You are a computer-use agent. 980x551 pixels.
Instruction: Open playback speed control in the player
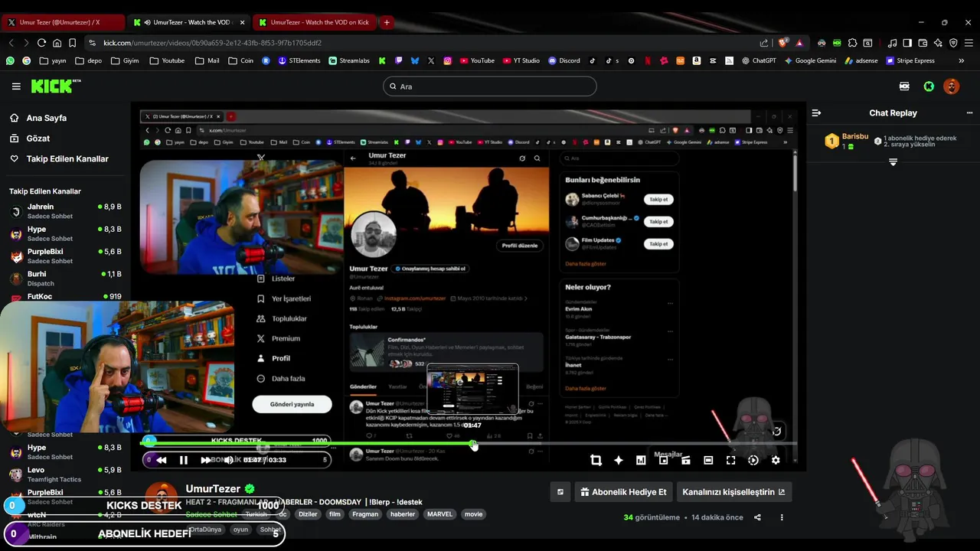point(753,460)
